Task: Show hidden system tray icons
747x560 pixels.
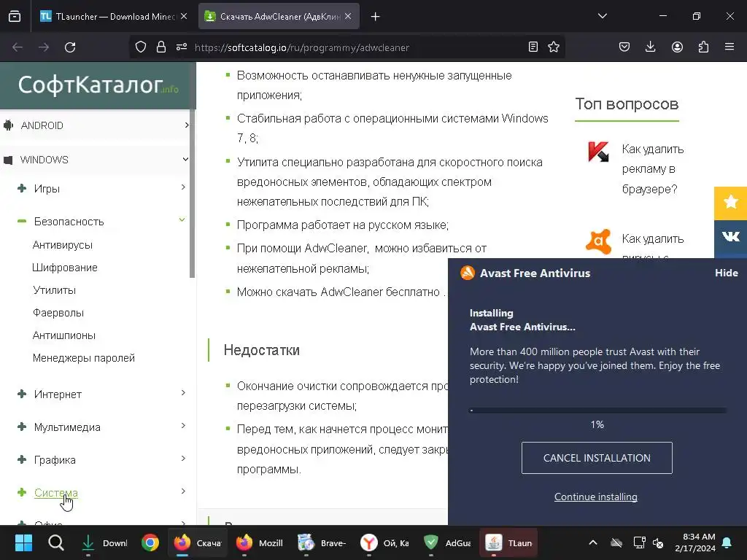Action: click(592, 542)
